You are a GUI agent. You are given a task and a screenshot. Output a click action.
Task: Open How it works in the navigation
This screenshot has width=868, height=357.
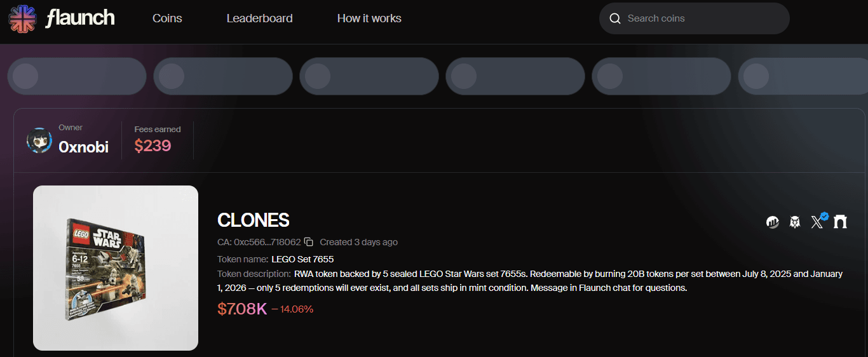click(369, 18)
